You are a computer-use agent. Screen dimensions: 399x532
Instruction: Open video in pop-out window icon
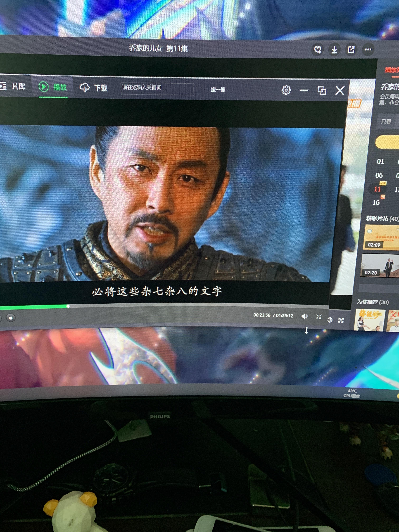pyautogui.click(x=351, y=50)
